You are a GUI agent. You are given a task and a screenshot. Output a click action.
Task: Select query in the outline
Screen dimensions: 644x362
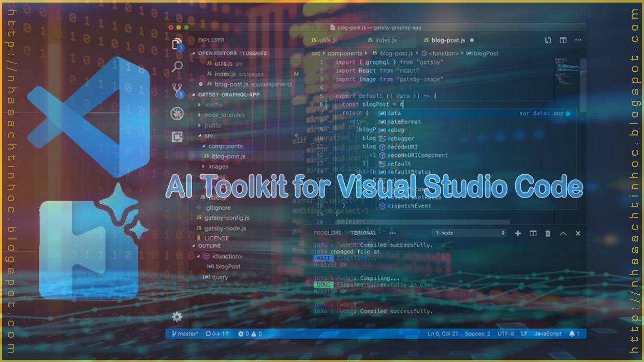click(216, 277)
